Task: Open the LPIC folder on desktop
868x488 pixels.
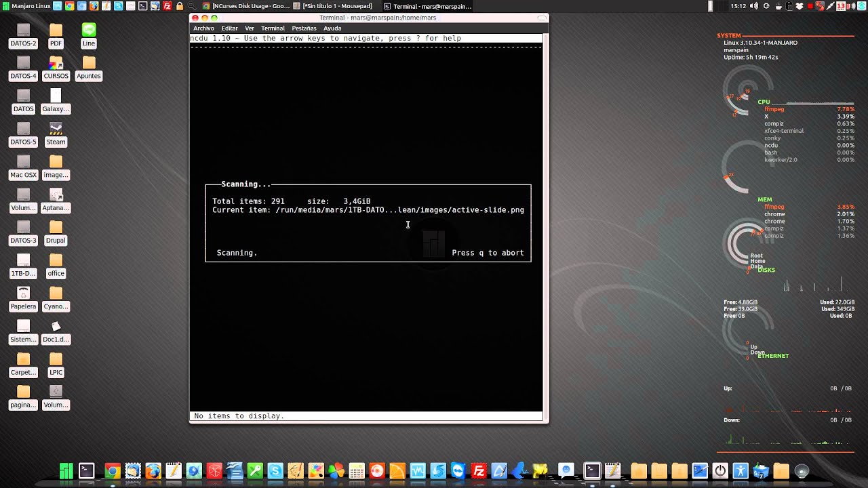Action: click(x=56, y=365)
